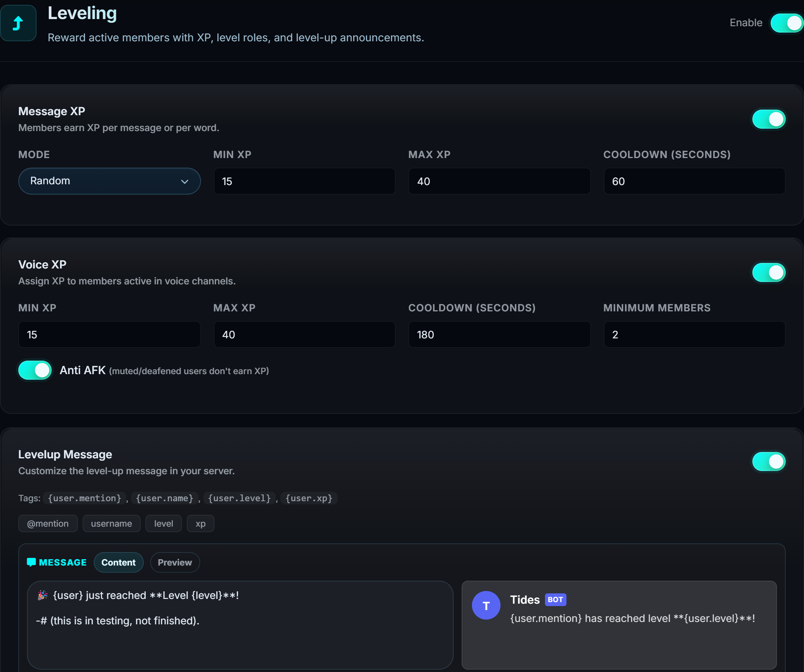The width and height of the screenshot is (804, 672).
Task: Click the {user.level} tag code
Action: pyautogui.click(x=240, y=498)
